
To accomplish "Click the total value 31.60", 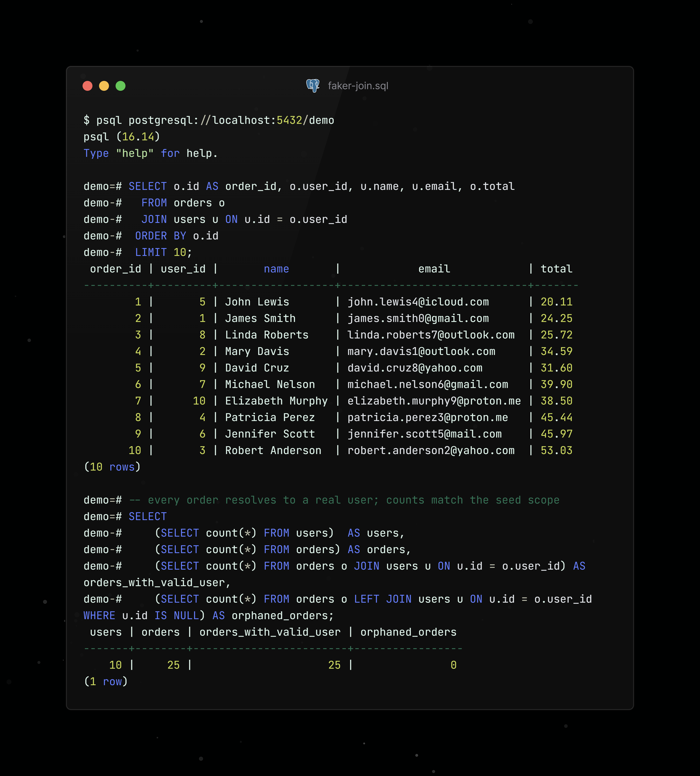I will [x=557, y=368].
